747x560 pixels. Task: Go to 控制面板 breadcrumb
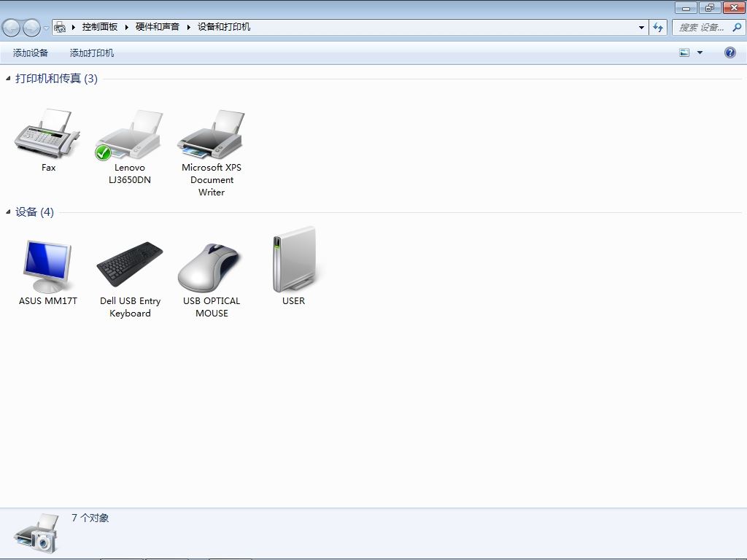(x=99, y=27)
